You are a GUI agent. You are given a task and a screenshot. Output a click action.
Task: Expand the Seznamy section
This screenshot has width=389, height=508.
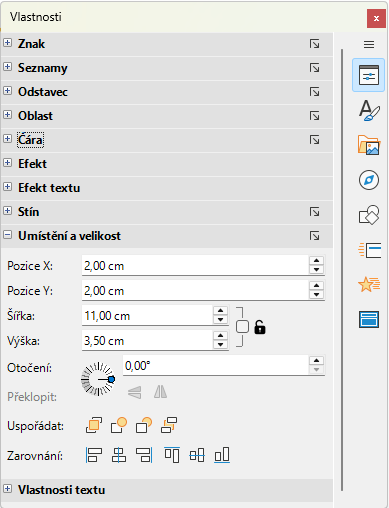pos(8,67)
